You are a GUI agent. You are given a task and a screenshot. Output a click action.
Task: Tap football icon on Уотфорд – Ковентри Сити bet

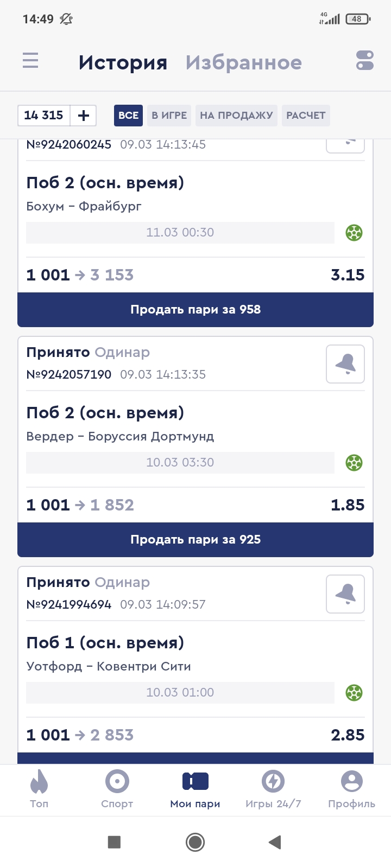click(x=354, y=693)
